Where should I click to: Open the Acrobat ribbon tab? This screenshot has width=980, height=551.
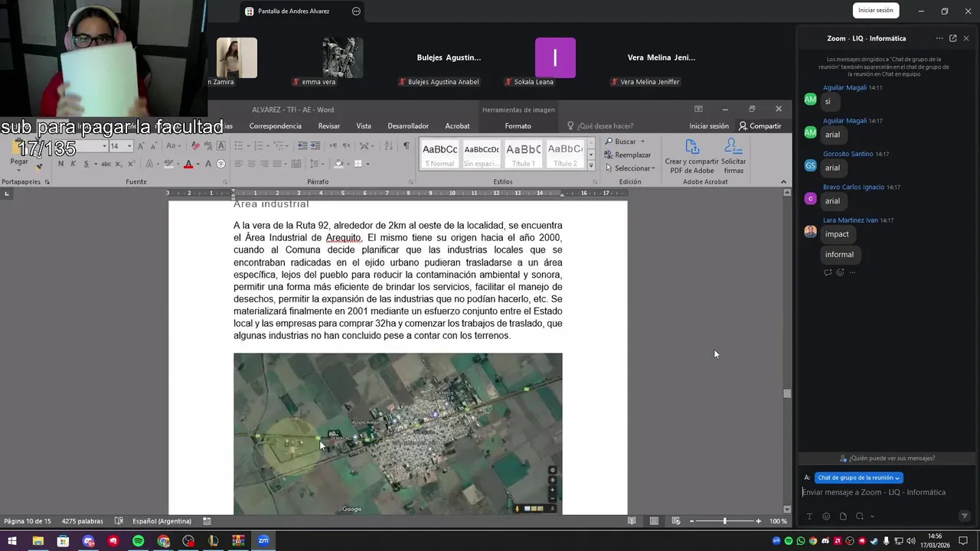[x=457, y=126]
